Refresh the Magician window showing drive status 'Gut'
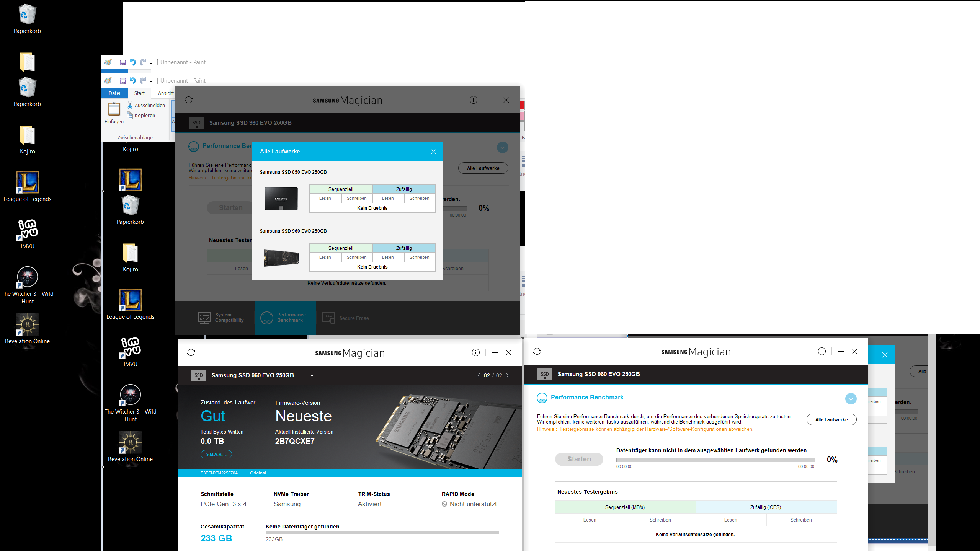The width and height of the screenshot is (980, 551). (x=191, y=352)
